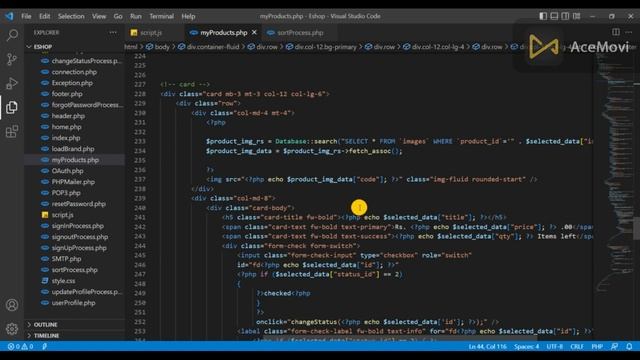Viewport: 640px width, 360px height.
Task: Select the Explorer files icon
Action: [x=12, y=107]
